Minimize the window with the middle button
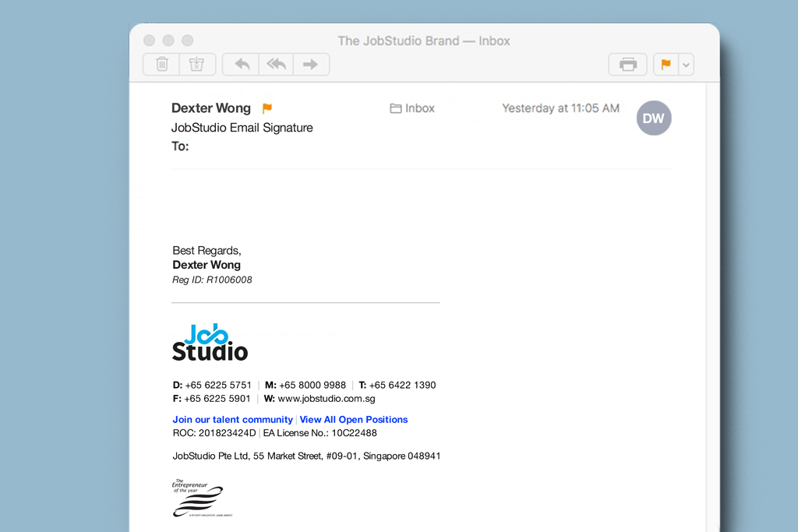This screenshot has width=798, height=532. click(x=168, y=41)
